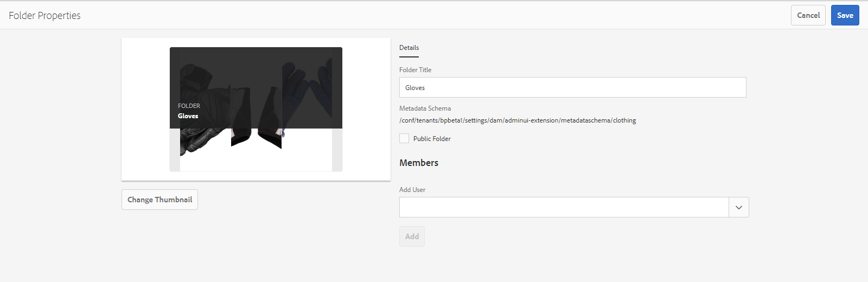Click the Save button
This screenshot has height=282, width=868.
(845, 15)
